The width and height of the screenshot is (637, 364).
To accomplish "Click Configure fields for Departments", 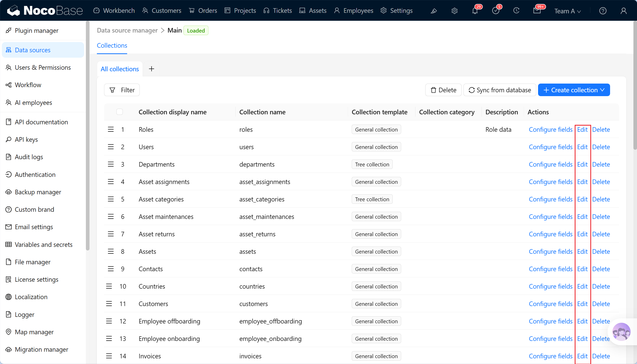I will [x=551, y=164].
